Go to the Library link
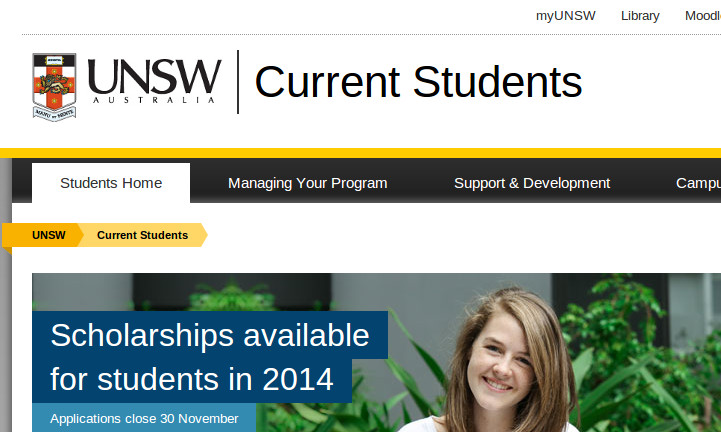The width and height of the screenshot is (721, 432). 640,16
